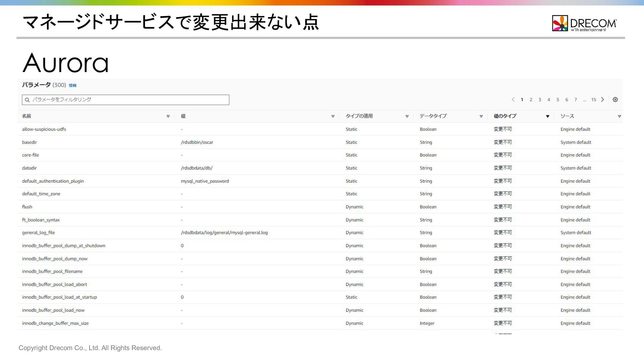Click the DRECOM logo
Screen dimensions: 644x362
584,23
